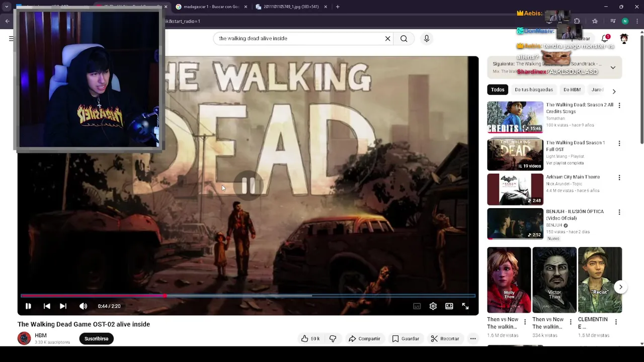Open BENJUH - ILUSIÓN ÓPTICA video title
The height and width of the screenshot is (362, 644).
pos(575,215)
